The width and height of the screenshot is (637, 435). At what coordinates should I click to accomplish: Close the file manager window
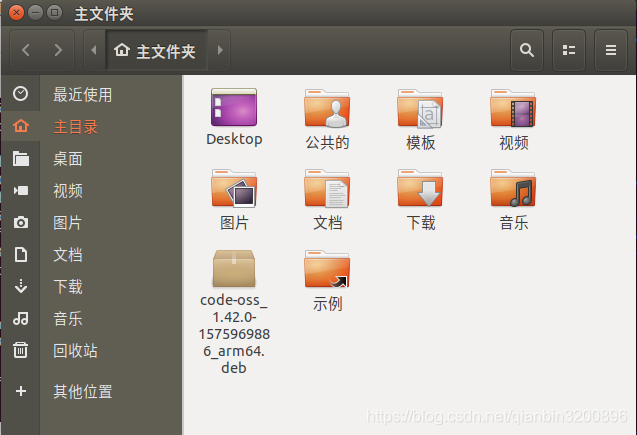pos(16,13)
